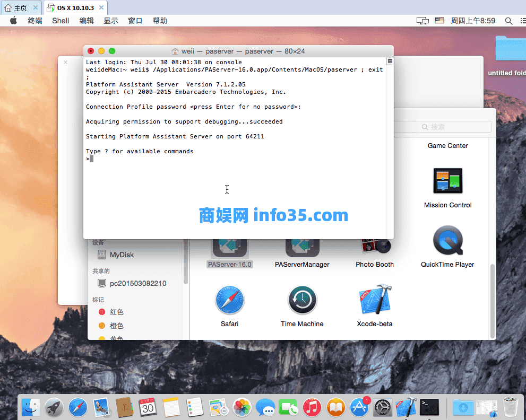Image resolution: width=526 pixels, height=420 pixels.
Task: Open iTunes icon in Dock
Action: pos(312,407)
